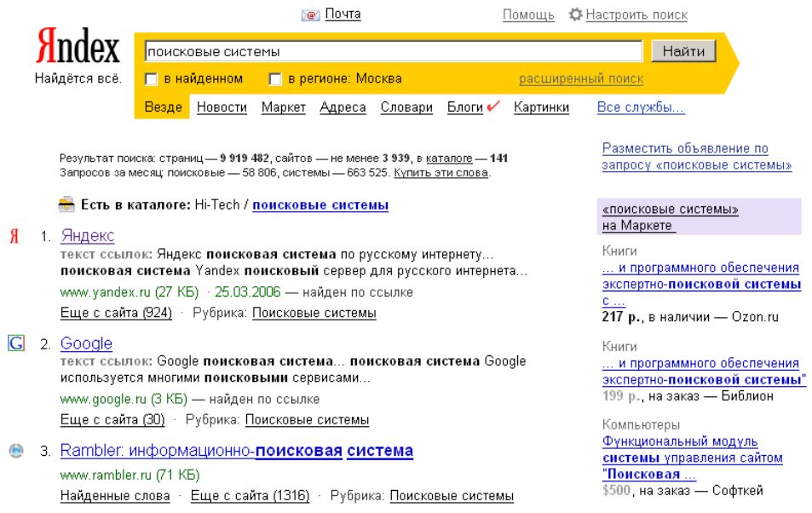Open Рубрика 'Поисковые системы' under Google result
Screen dimensions: 812x513
307,420
